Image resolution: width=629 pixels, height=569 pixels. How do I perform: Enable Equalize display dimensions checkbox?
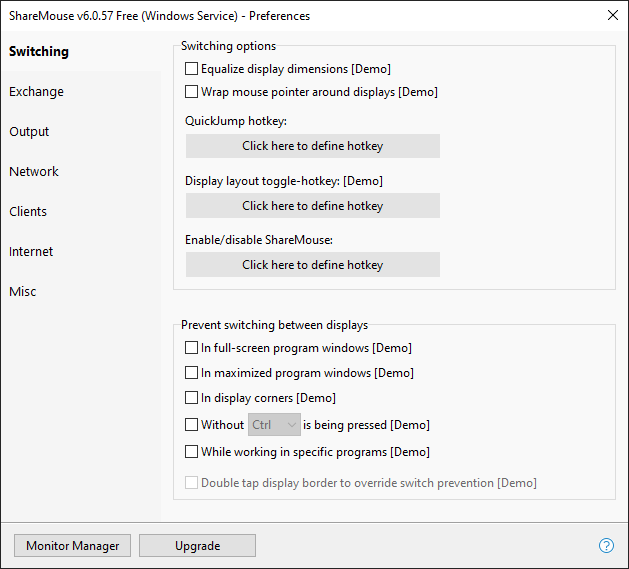coord(191,69)
